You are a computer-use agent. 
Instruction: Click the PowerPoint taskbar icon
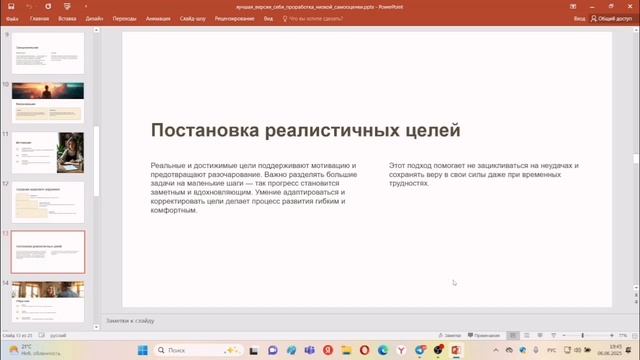pos(456,350)
